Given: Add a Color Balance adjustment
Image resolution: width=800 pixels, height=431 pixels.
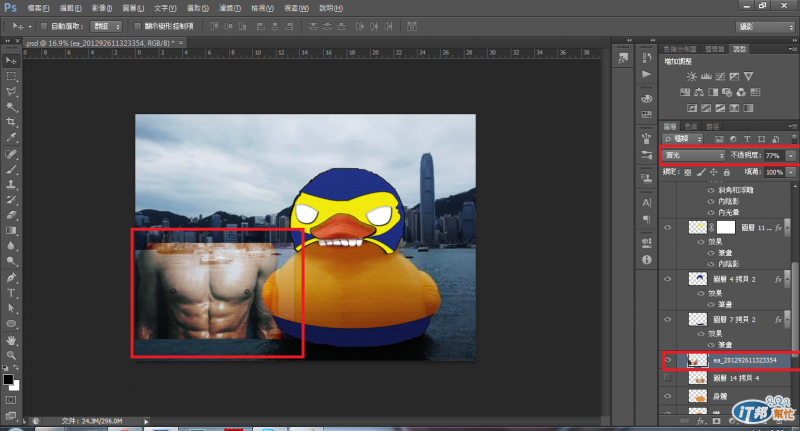Looking at the screenshot, I should (699, 92).
